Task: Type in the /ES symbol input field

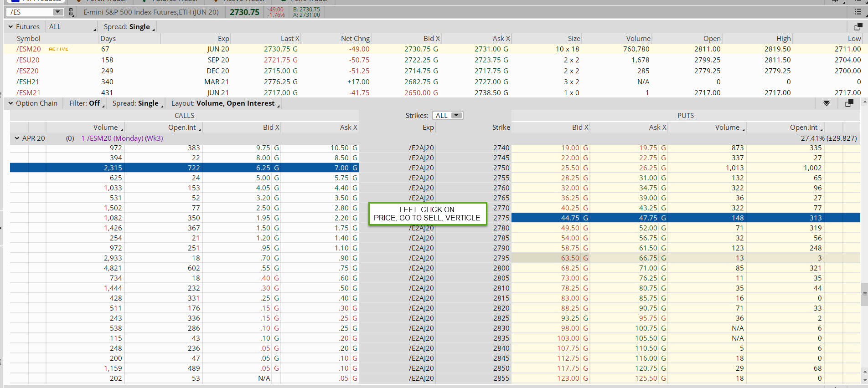Action: coord(30,12)
